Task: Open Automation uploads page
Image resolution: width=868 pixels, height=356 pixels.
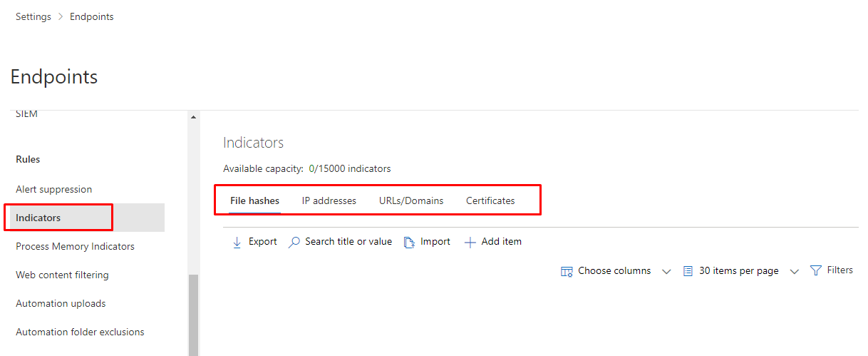Action: coord(61,304)
